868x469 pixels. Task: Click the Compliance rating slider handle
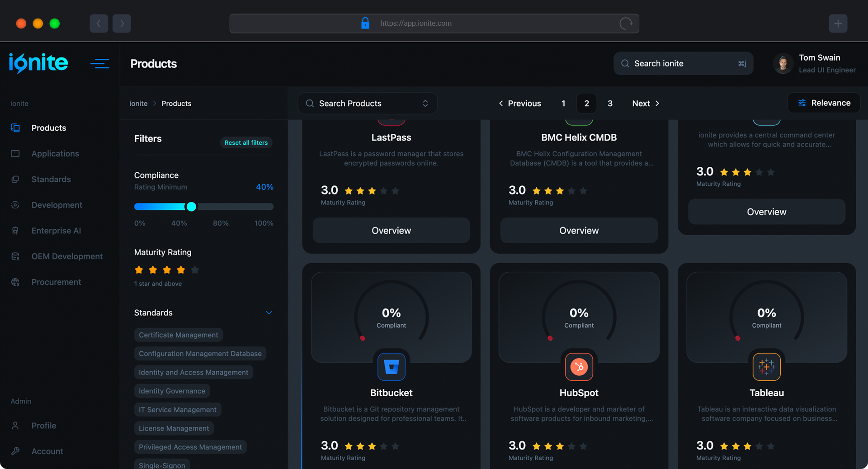click(x=191, y=207)
